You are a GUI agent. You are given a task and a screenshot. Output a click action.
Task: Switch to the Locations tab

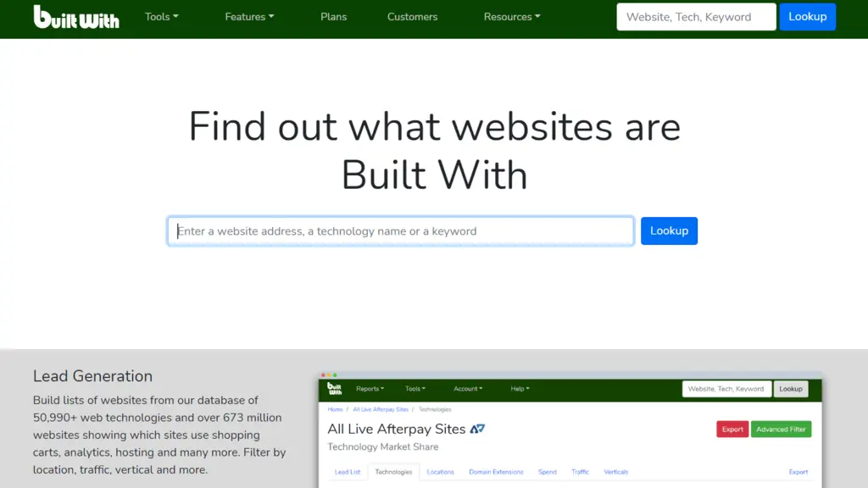[x=440, y=472]
